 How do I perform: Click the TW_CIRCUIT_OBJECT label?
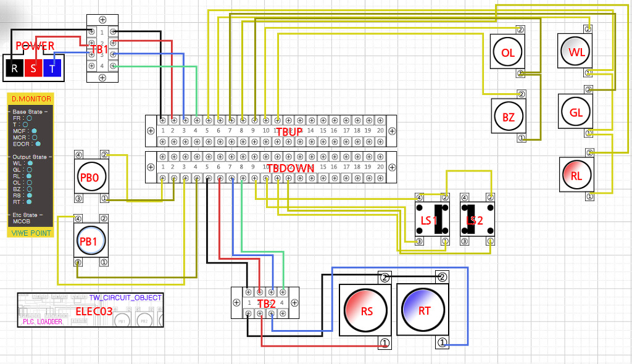125,297
